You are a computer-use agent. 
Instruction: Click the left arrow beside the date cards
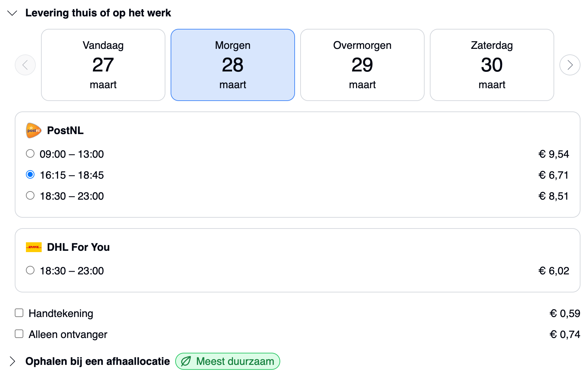coord(25,65)
